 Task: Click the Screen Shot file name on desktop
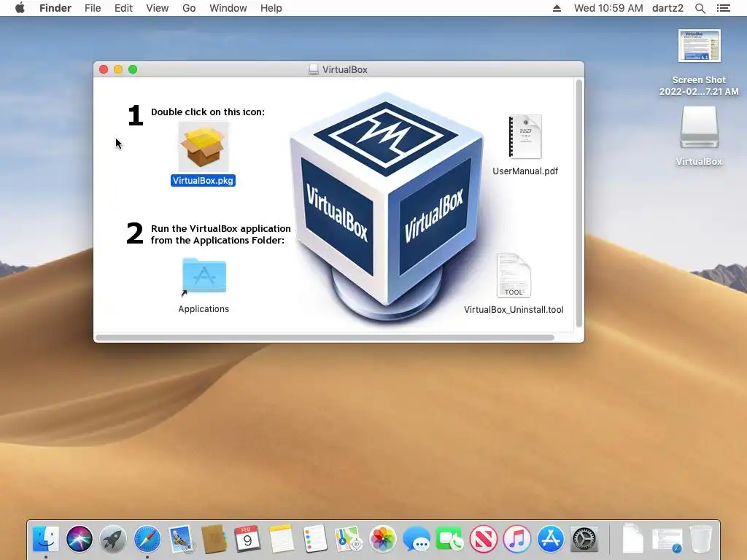click(699, 86)
